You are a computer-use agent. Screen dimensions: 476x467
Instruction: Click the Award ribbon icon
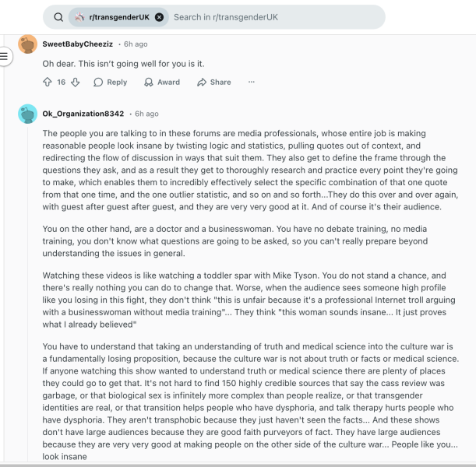coord(149,82)
